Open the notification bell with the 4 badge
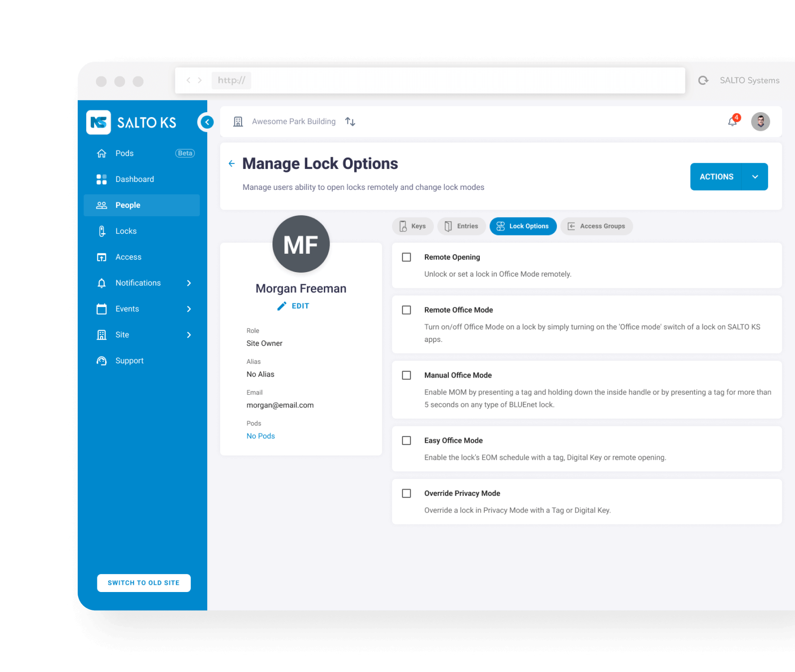 (733, 121)
